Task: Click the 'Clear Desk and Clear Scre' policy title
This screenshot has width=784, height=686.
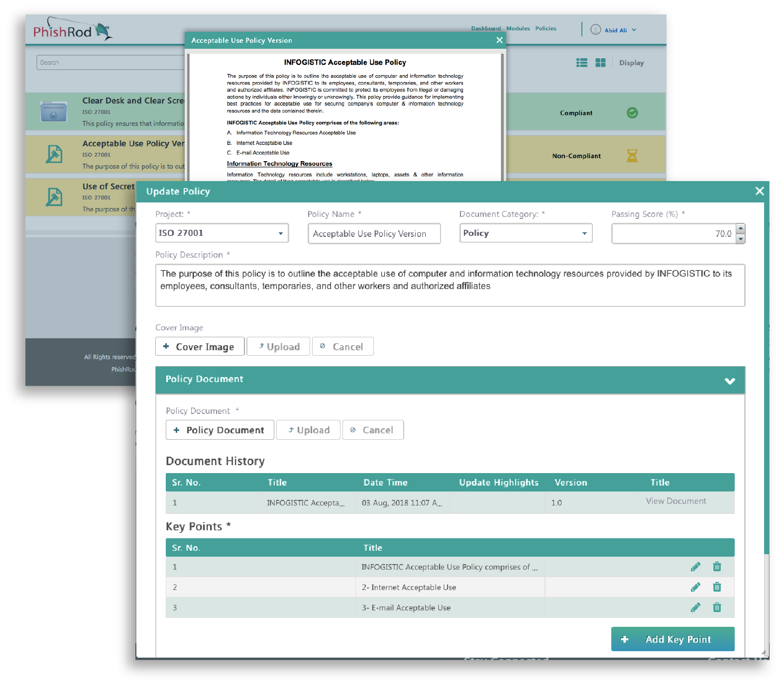Action: pyautogui.click(x=133, y=100)
